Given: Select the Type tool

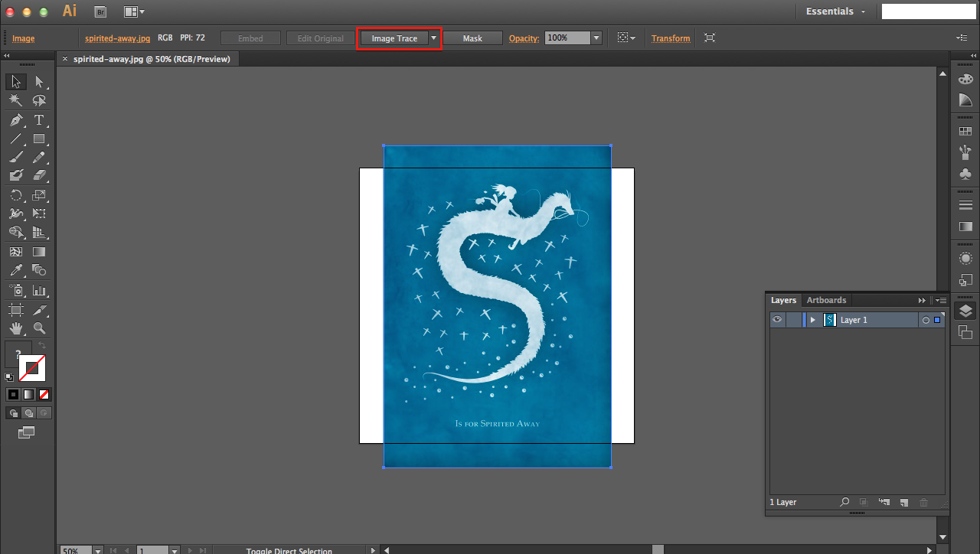Looking at the screenshot, I should (x=39, y=120).
